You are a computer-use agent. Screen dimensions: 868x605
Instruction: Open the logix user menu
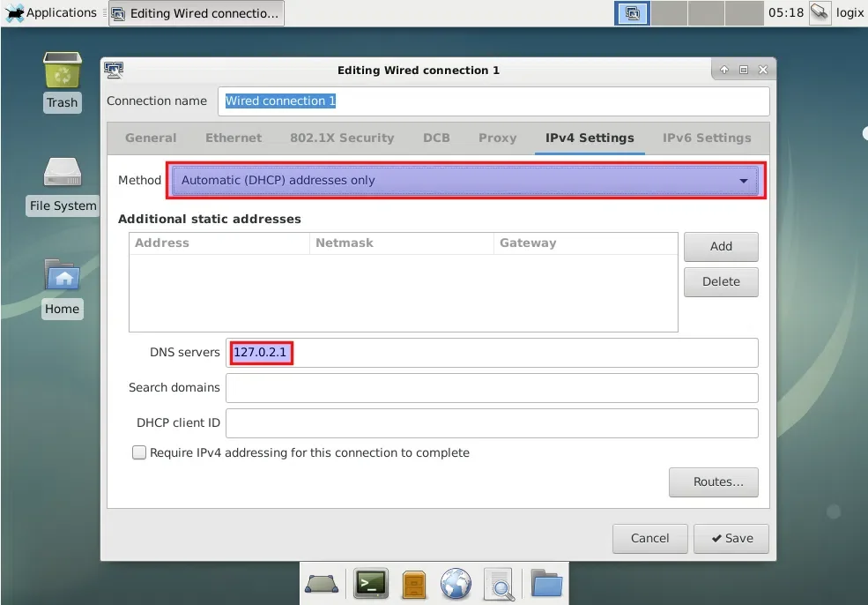849,12
